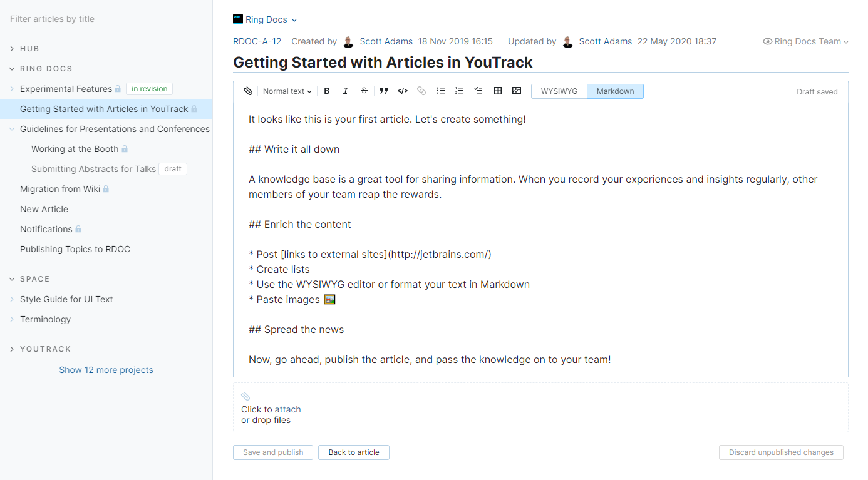Expand the YOUTRACK project section

12,349
